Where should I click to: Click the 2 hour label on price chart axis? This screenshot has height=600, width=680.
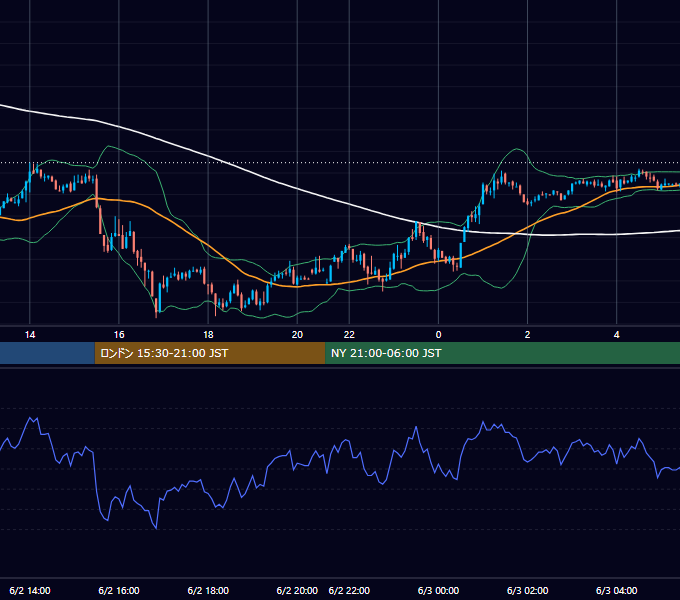click(x=527, y=335)
